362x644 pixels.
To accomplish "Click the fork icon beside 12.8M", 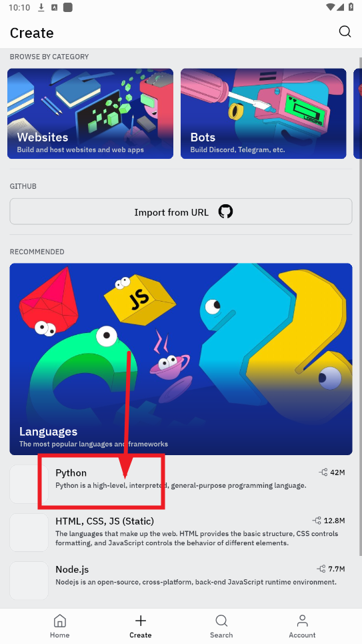I will coord(317,521).
